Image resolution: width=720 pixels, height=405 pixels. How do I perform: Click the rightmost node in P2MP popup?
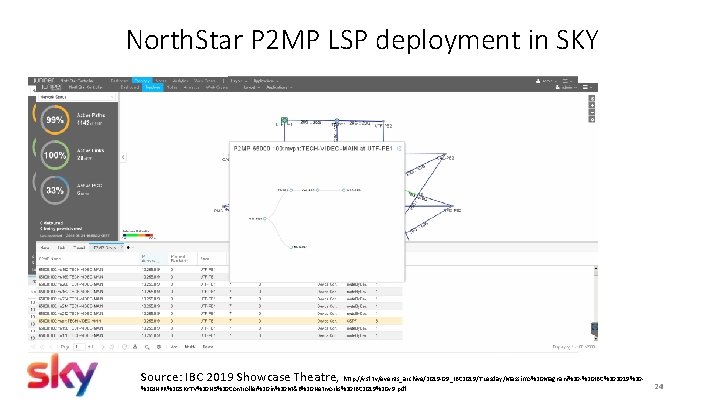point(343,190)
